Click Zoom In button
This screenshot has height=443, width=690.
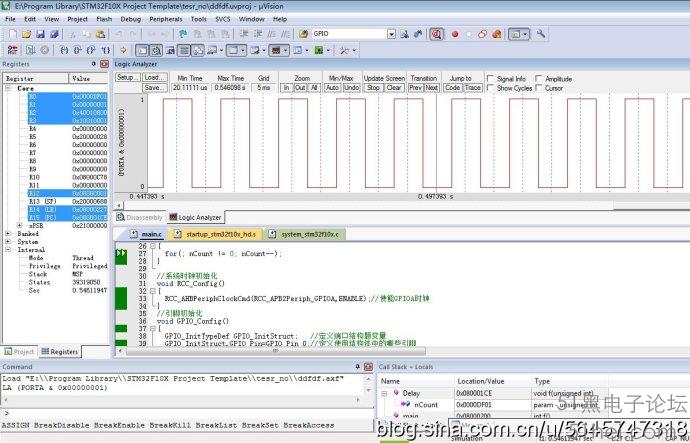click(x=286, y=88)
